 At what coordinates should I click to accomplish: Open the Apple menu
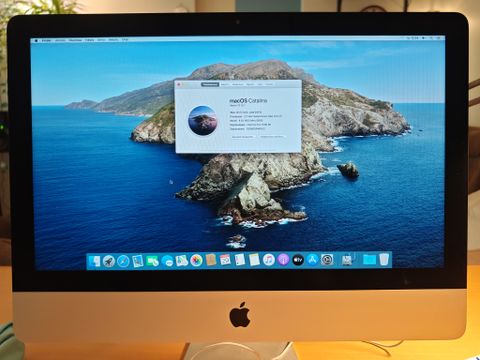(x=36, y=41)
